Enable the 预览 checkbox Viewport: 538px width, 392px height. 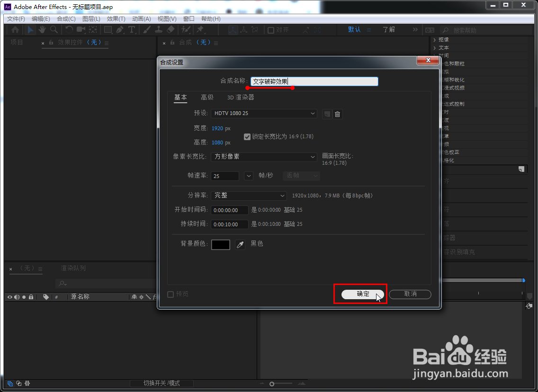pyautogui.click(x=170, y=294)
